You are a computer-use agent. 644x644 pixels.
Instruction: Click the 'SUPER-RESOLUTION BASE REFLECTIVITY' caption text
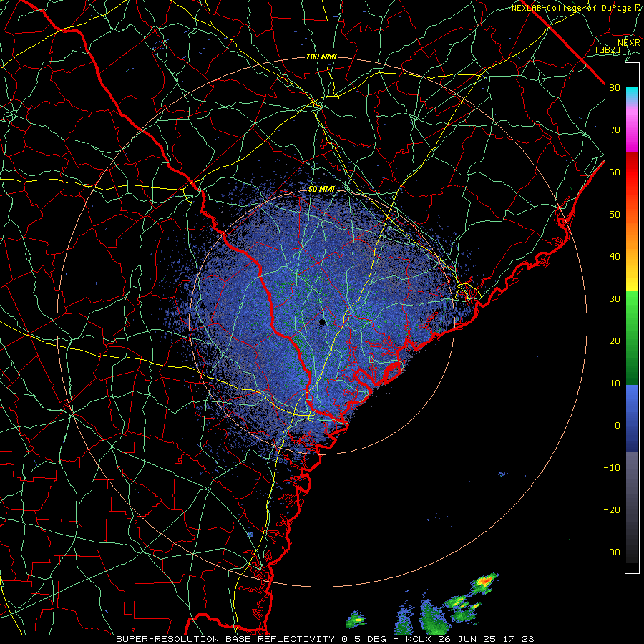(226, 639)
